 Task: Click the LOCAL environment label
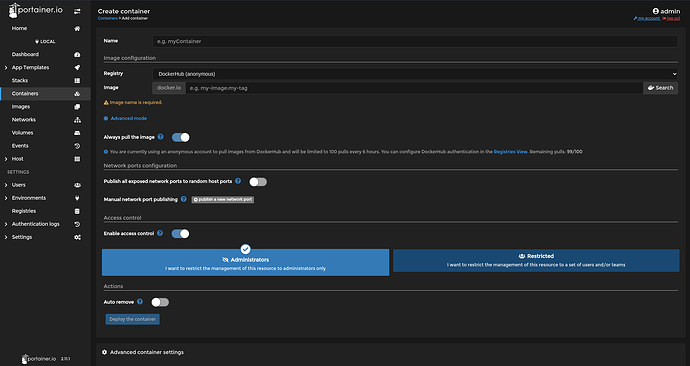pos(45,42)
